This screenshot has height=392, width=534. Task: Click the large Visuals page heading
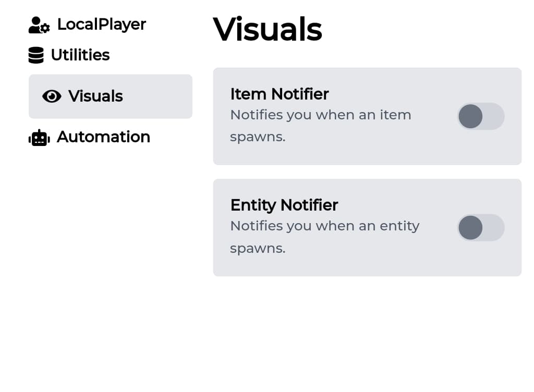pyautogui.click(x=267, y=29)
